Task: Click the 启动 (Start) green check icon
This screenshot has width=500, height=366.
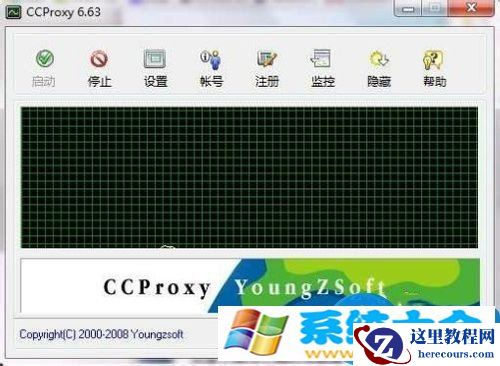Action: pos(45,59)
